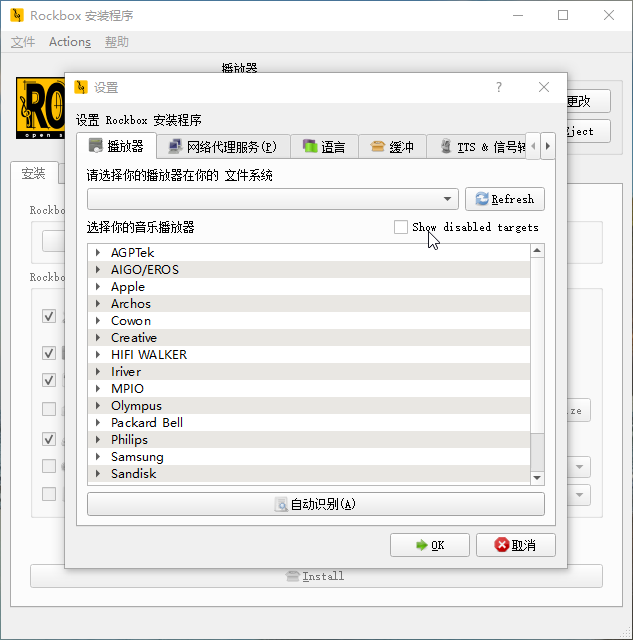Expand the Archos player group
633x640 pixels.
pos(98,304)
